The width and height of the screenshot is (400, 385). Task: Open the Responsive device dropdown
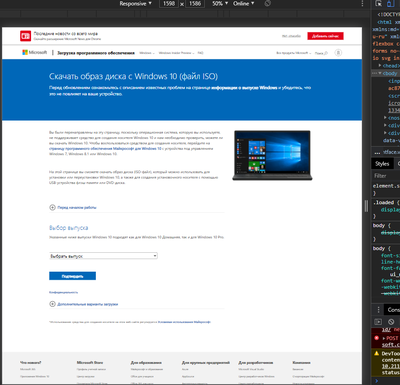click(136, 4)
